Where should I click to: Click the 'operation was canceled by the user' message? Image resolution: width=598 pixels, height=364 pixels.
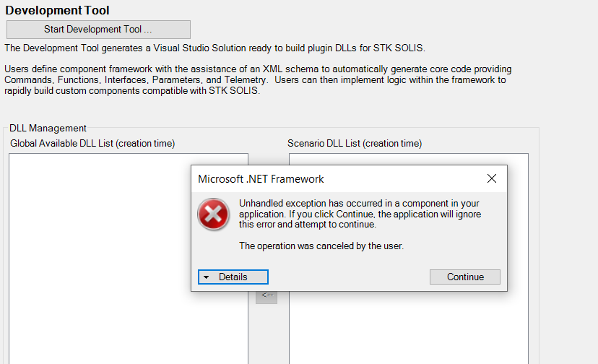321,246
